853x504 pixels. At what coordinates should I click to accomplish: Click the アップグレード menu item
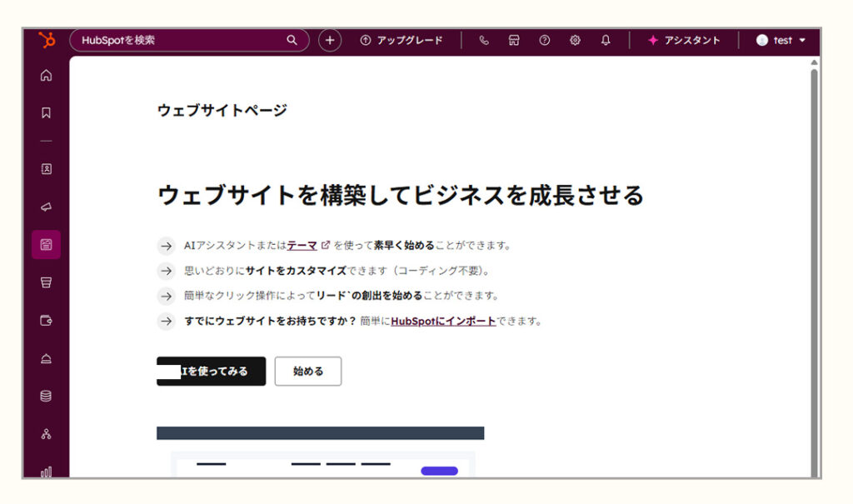[401, 40]
